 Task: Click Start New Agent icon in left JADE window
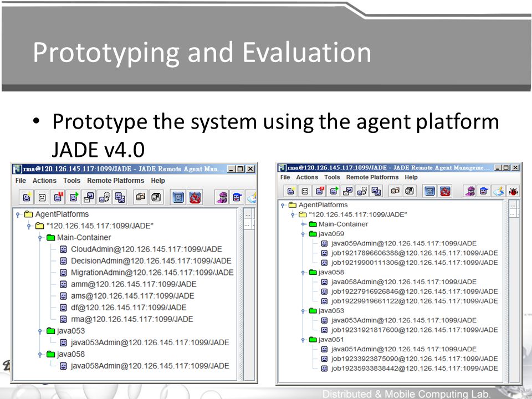coord(27,197)
